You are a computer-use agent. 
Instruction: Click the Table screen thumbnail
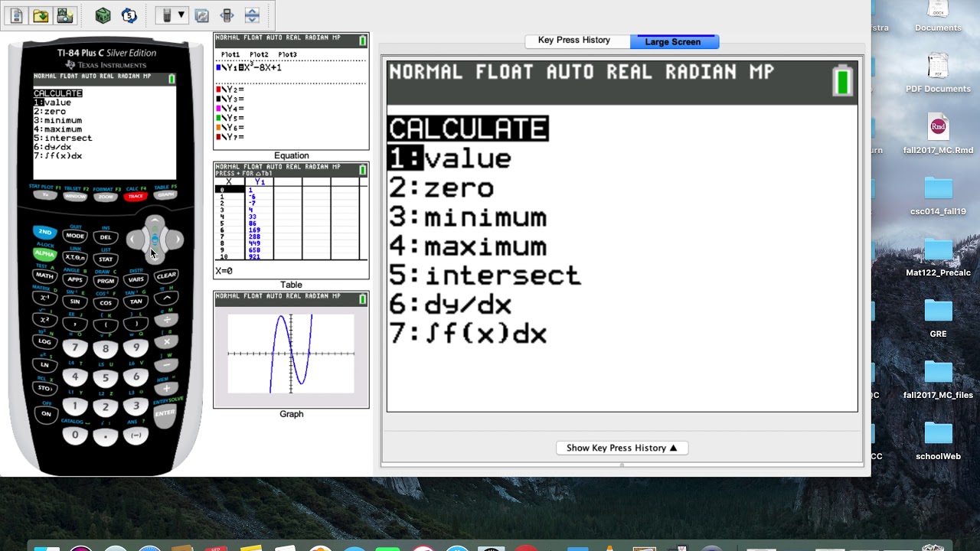point(291,220)
